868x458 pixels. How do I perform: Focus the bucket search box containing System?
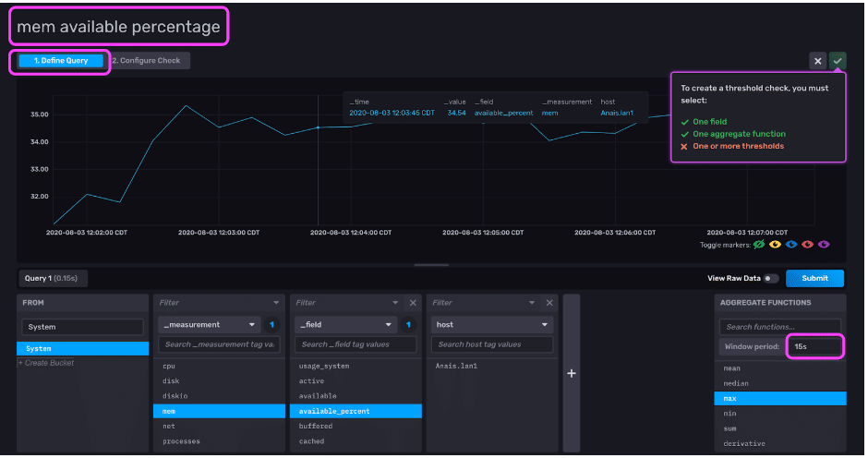click(x=82, y=327)
